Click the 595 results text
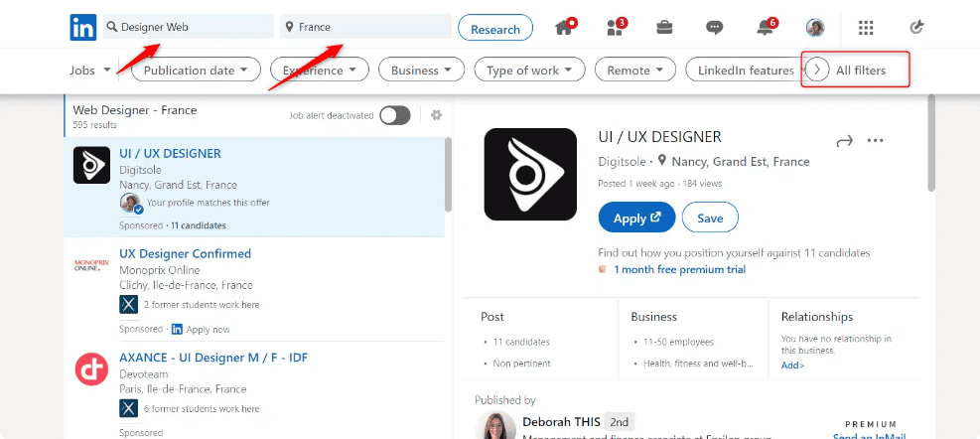The width and height of the screenshot is (980, 439). 94,124
